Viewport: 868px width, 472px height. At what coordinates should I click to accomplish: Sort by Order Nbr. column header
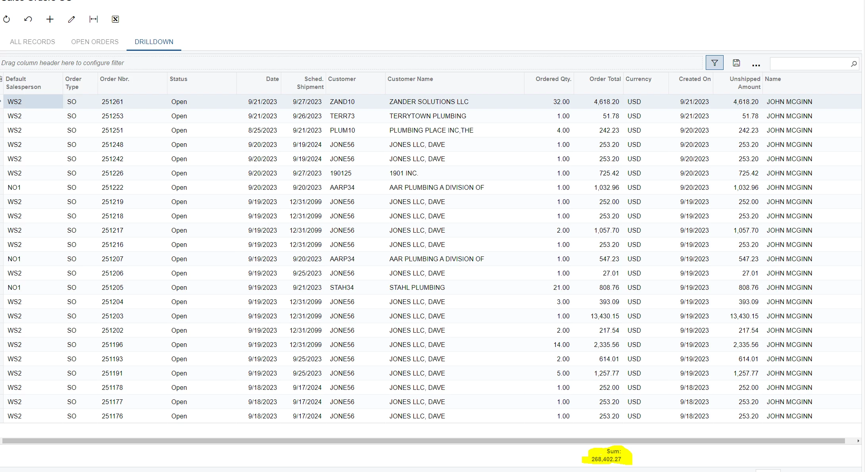click(115, 79)
